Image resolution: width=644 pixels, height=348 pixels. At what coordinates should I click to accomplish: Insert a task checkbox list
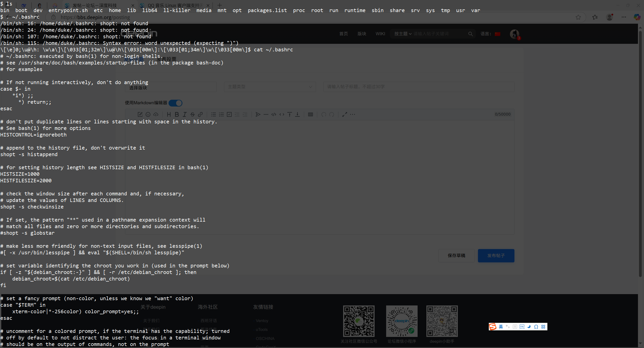click(x=229, y=114)
